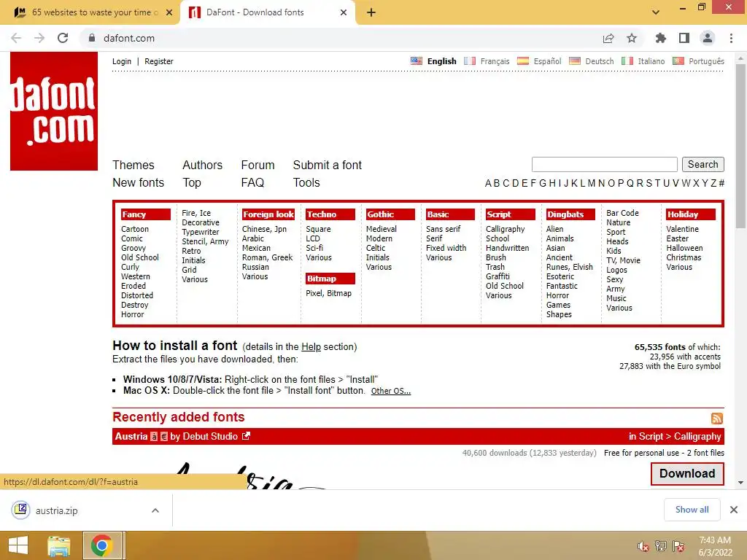The image size is (747, 560).
Task: Open the FAQ page
Action: pyautogui.click(x=252, y=182)
